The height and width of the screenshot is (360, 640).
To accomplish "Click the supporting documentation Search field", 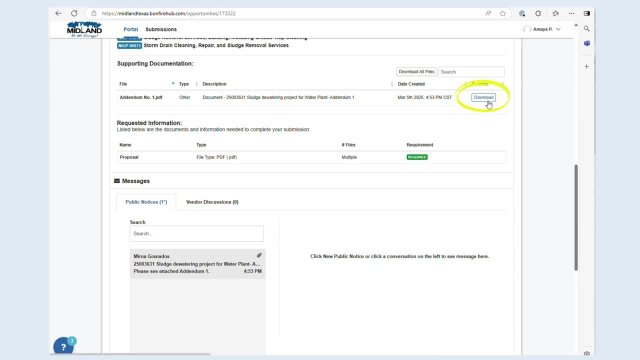I will (471, 72).
